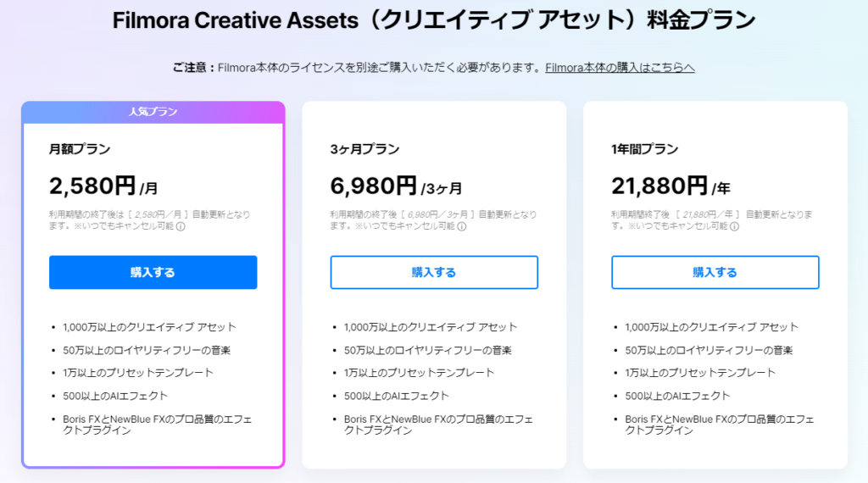The image size is (868, 483).
Task: Click 1,000万以上 creative assets in 3-month plan
Action: (431, 327)
